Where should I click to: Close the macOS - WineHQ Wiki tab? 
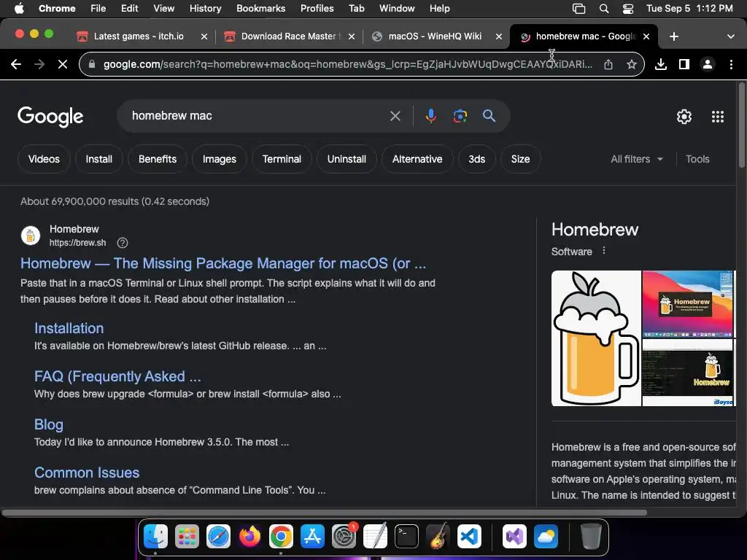[499, 36]
